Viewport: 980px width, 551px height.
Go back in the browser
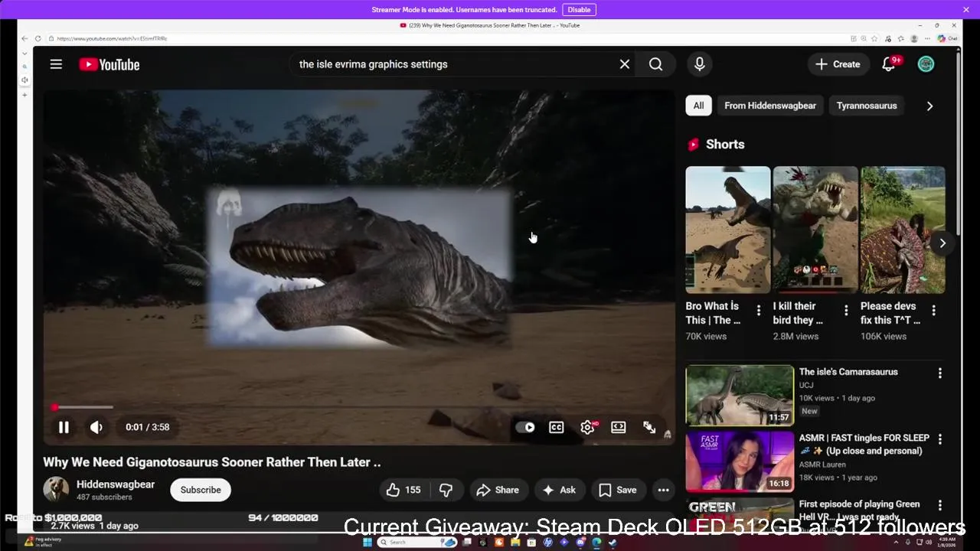(24, 38)
